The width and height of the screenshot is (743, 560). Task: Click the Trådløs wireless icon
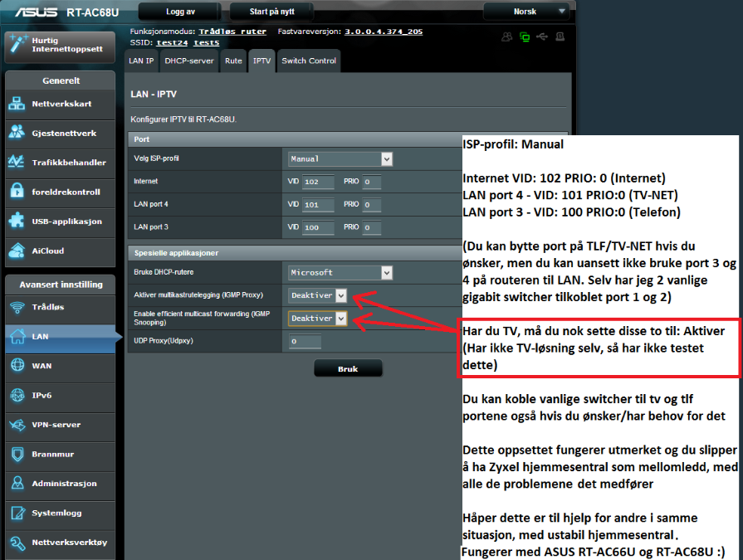pos(17,307)
